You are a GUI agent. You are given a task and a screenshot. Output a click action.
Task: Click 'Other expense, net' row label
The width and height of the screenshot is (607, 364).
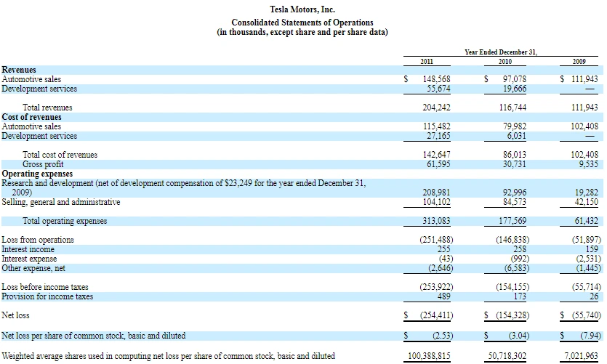(x=33, y=268)
